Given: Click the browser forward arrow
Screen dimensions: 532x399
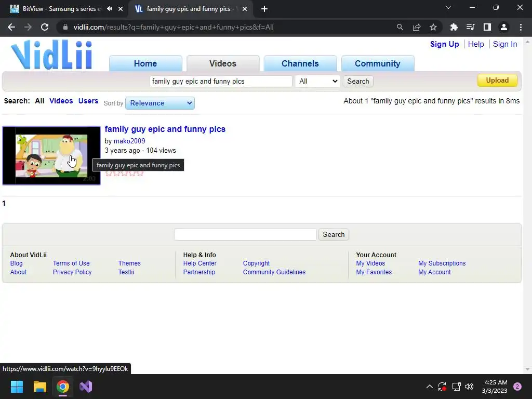Looking at the screenshot, I should [28, 27].
